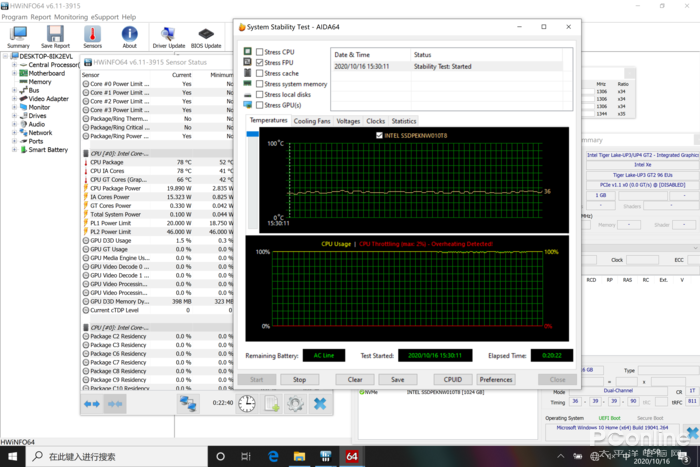Expand Bus tree node
This screenshot has width=700, height=467.
14,90
